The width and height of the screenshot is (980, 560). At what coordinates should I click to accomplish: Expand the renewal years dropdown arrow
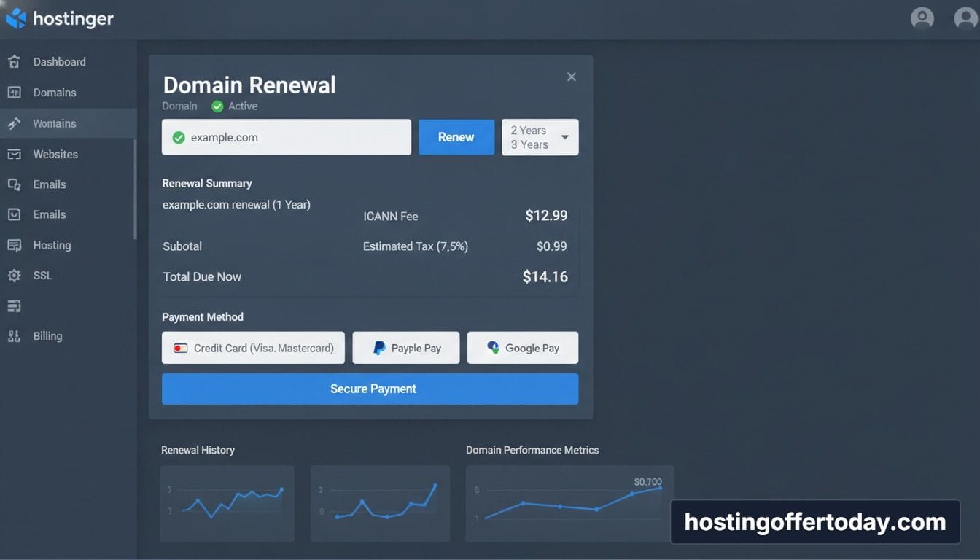click(x=565, y=137)
